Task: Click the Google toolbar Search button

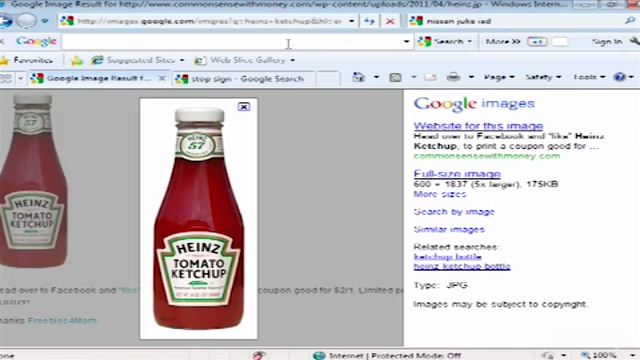Action: tap(443, 42)
